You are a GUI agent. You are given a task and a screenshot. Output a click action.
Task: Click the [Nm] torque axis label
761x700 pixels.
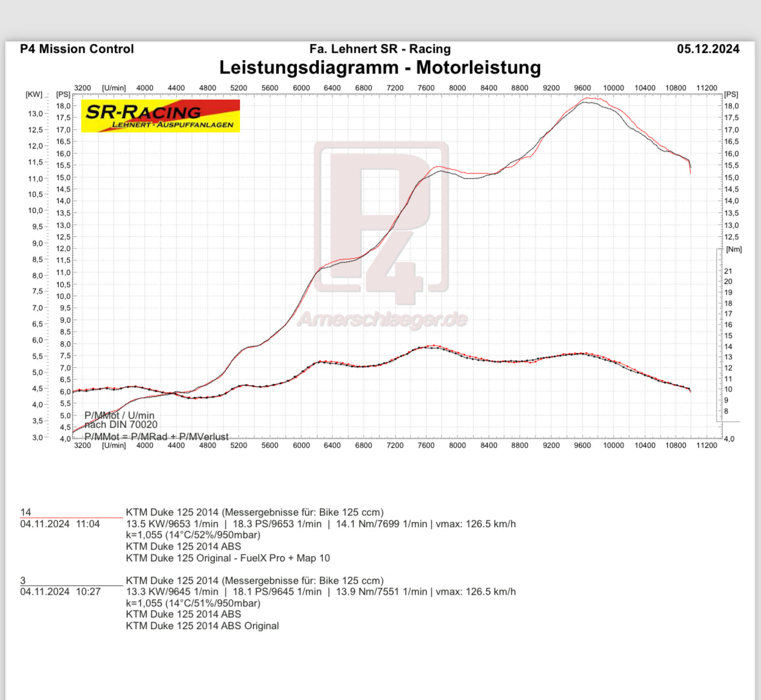coord(734,249)
